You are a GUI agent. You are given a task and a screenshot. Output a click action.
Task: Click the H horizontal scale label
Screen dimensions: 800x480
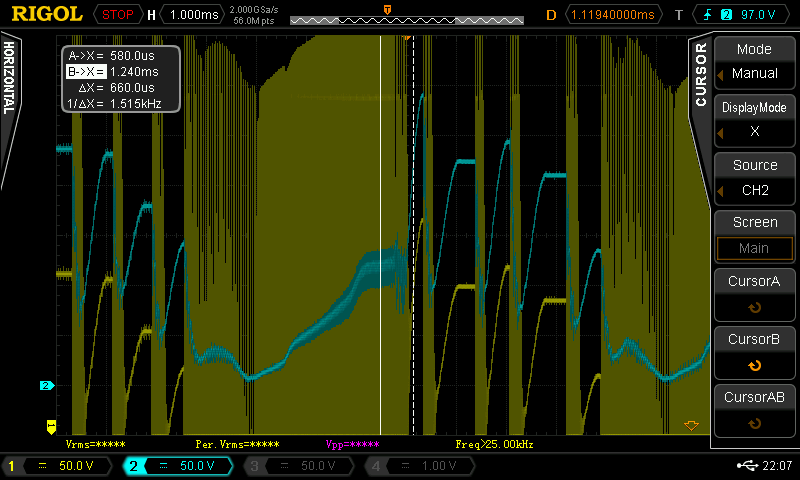point(151,15)
